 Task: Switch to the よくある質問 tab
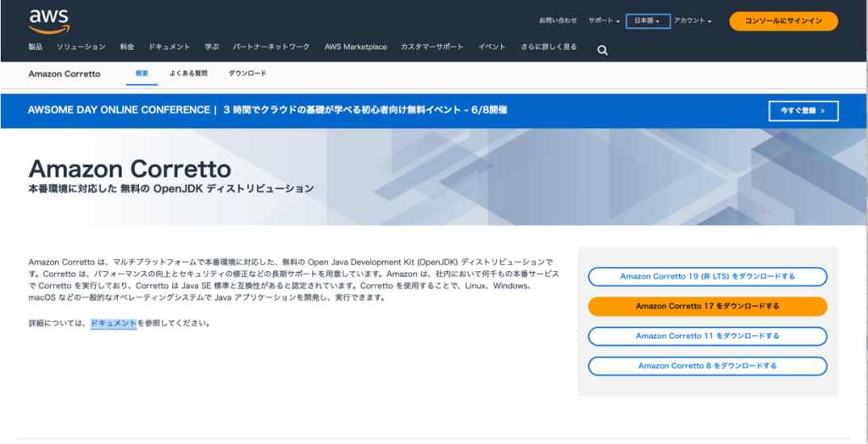pos(188,74)
